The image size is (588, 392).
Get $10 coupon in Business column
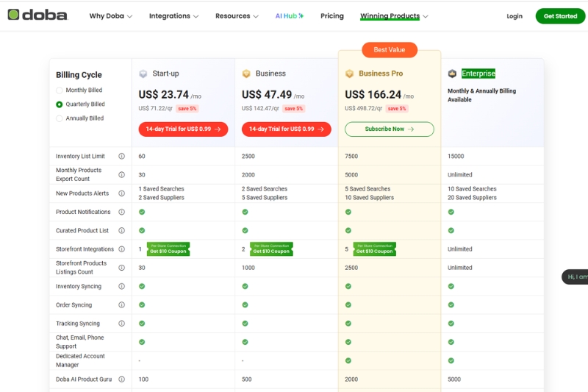click(271, 249)
